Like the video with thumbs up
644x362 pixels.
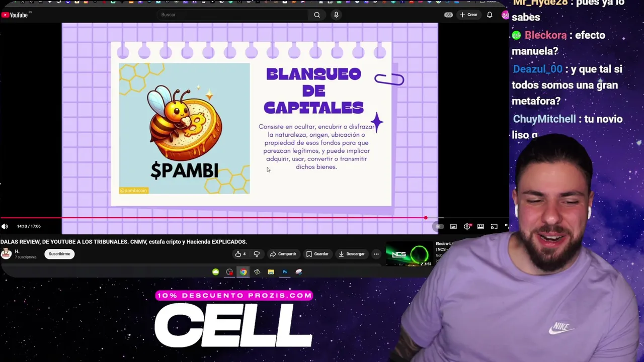click(240, 254)
